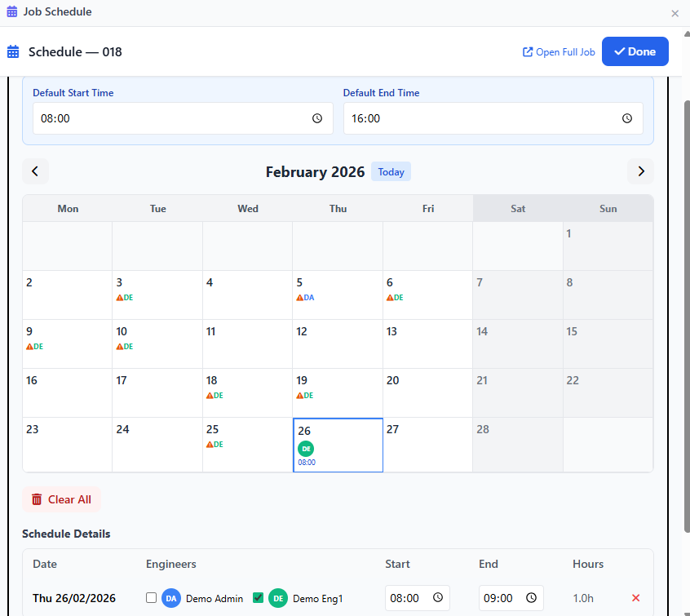This screenshot has width=690, height=616.
Task: Edit the End time 09:00 for 26/02/2026
Action: (511, 598)
